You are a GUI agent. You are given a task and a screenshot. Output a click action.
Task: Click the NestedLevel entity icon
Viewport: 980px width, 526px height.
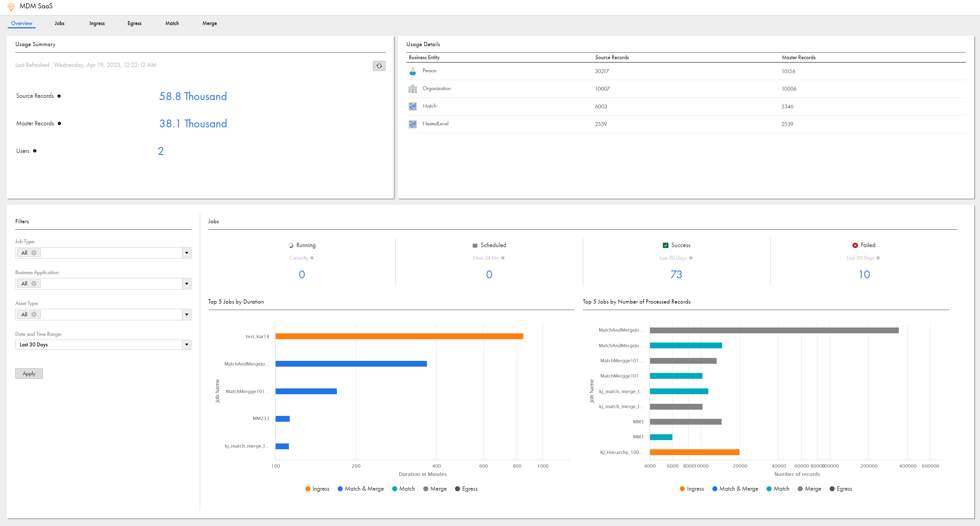412,124
